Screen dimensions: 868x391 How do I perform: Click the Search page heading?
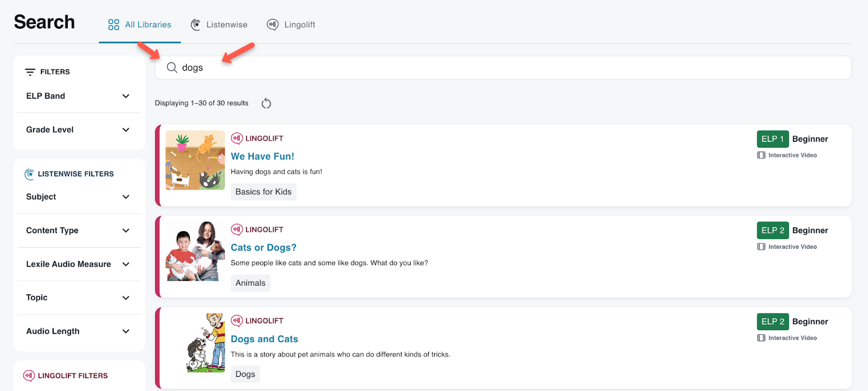click(x=44, y=22)
